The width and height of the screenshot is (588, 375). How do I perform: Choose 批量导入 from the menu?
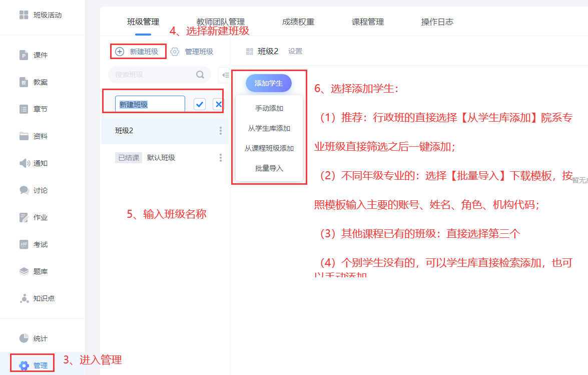269,168
